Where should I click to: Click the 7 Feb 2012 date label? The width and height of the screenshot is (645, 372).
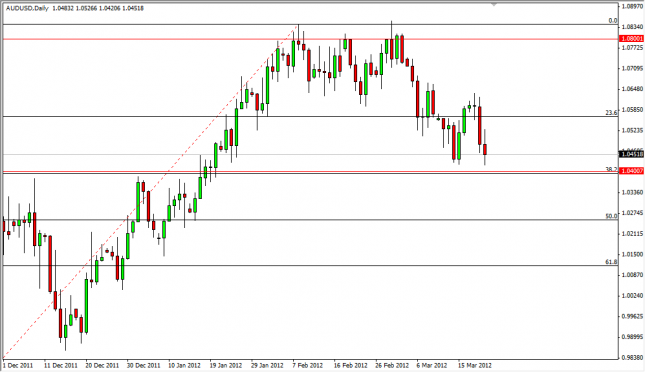pyautogui.click(x=308, y=365)
